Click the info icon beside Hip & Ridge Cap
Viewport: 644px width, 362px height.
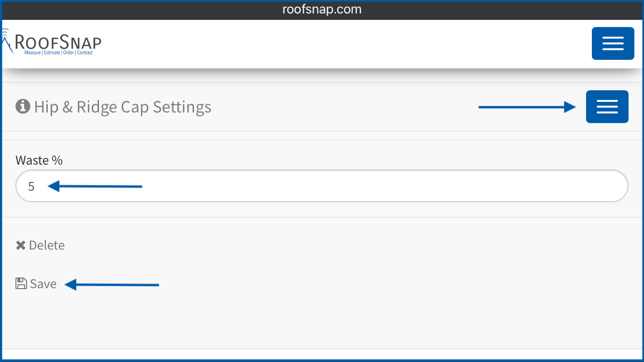[x=23, y=106]
